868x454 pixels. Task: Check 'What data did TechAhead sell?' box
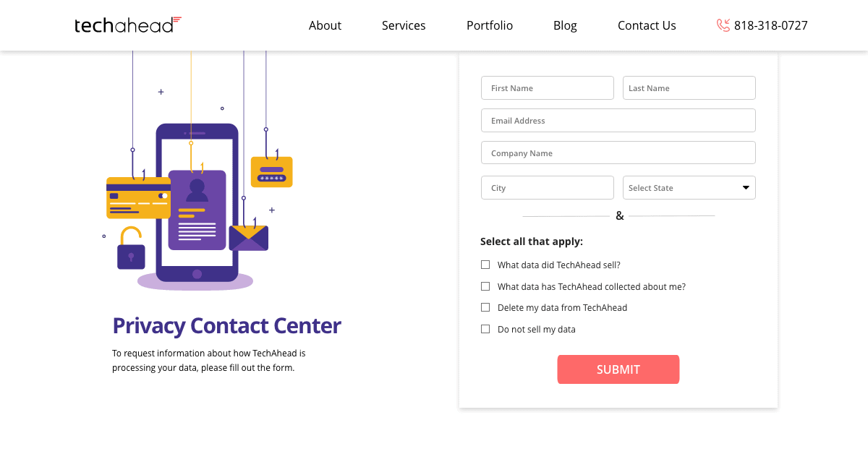485,265
